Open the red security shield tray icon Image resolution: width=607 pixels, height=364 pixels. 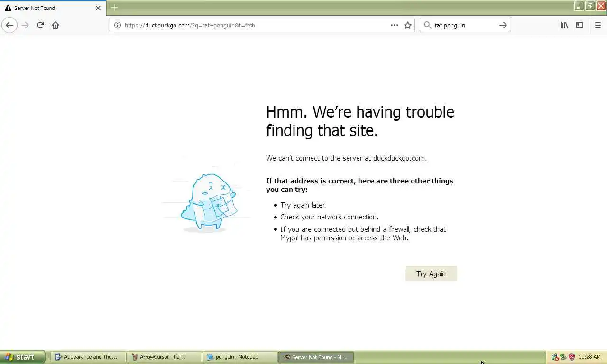click(572, 357)
